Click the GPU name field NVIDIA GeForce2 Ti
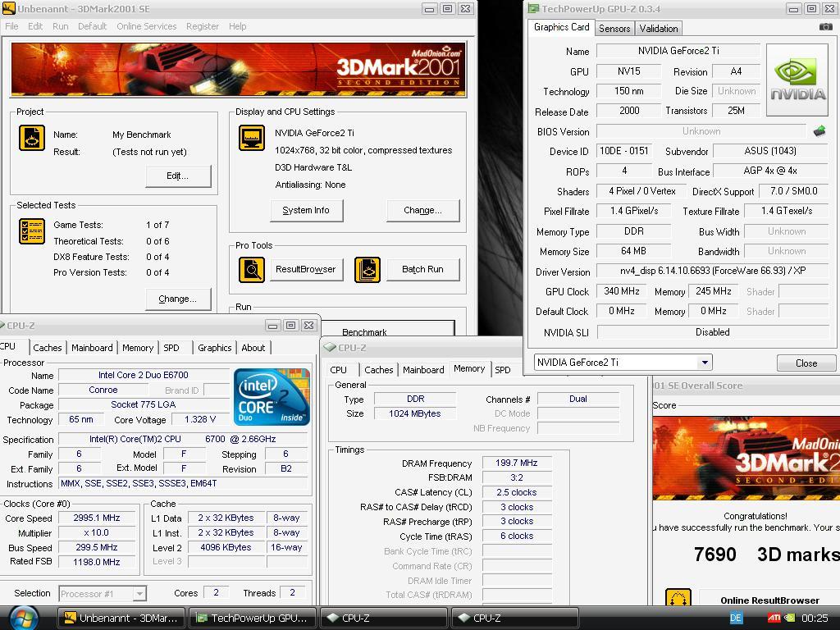The image size is (840, 630). coord(678,51)
